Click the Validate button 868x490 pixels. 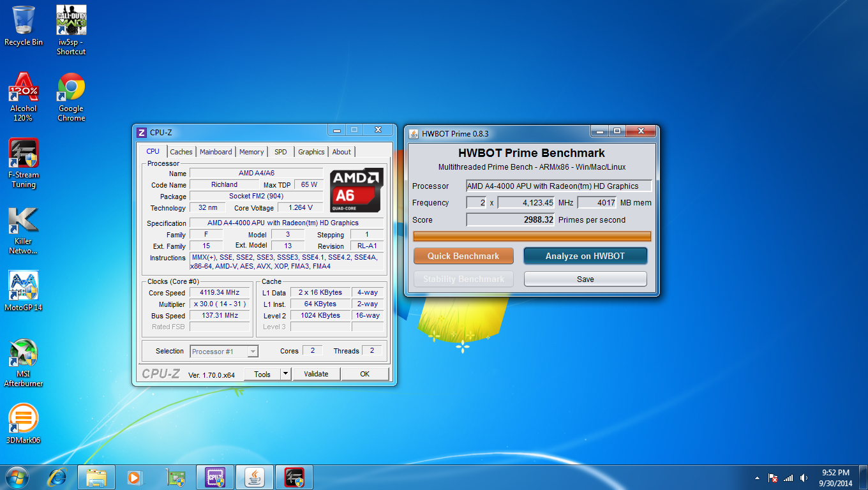coord(316,374)
